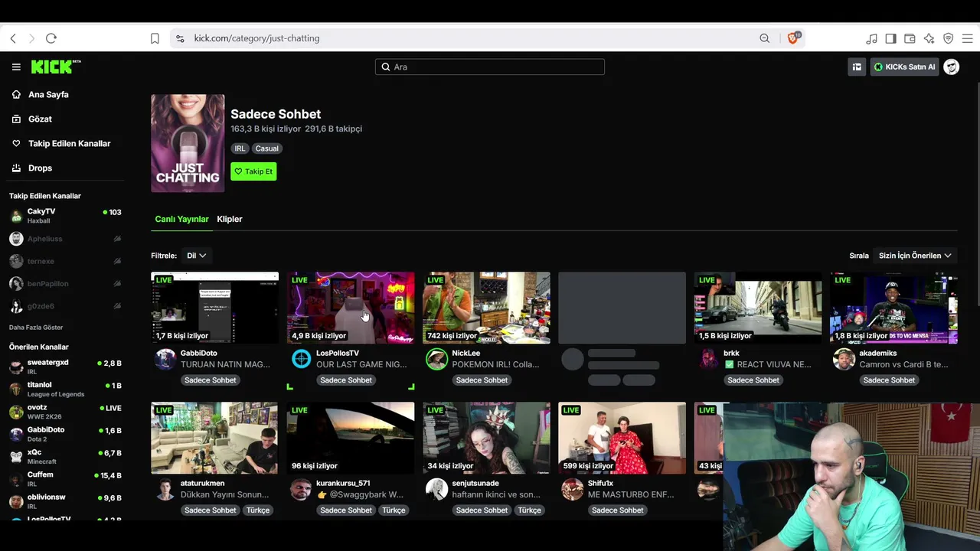This screenshot has height=551, width=980.
Task: Open the music note playlist icon
Action: pos(871,38)
